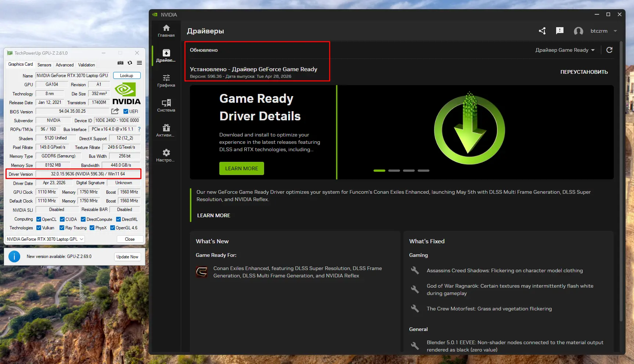The image size is (634, 364).
Task: Switch to the Validation tab
Action: point(87,65)
